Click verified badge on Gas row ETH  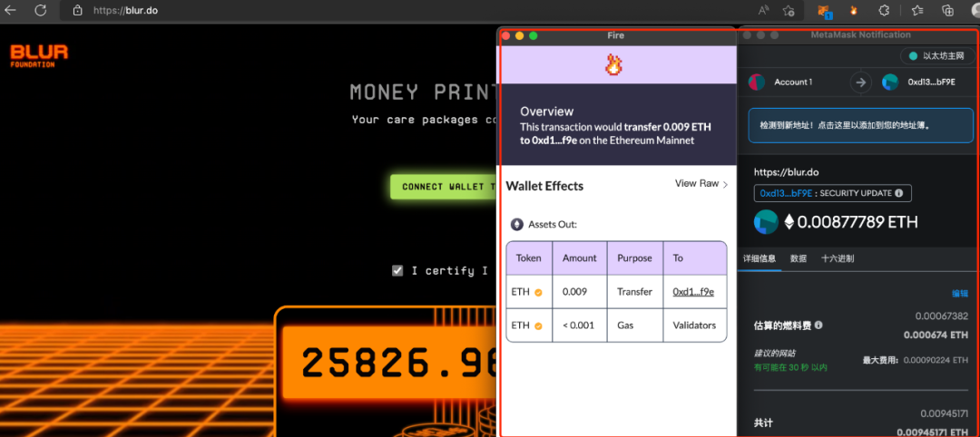(x=537, y=325)
